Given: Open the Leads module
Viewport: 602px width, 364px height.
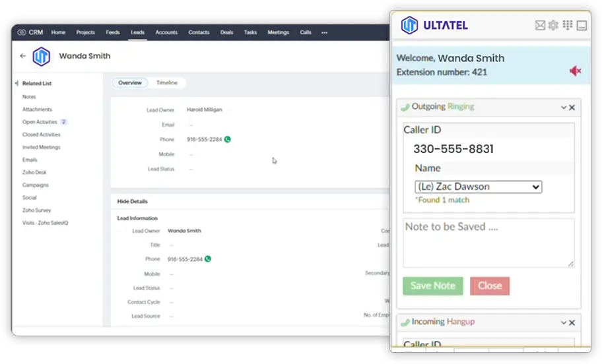Looking at the screenshot, I should [x=137, y=32].
